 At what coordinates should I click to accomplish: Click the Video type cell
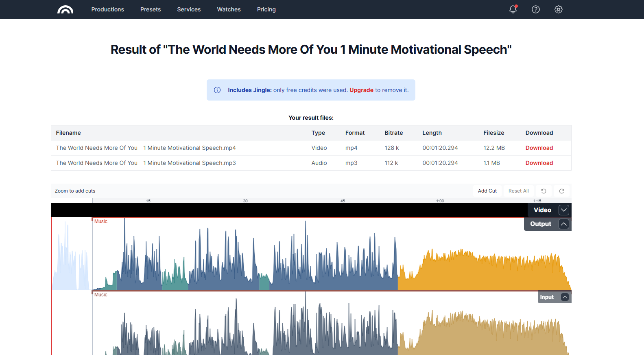click(319, 148)
